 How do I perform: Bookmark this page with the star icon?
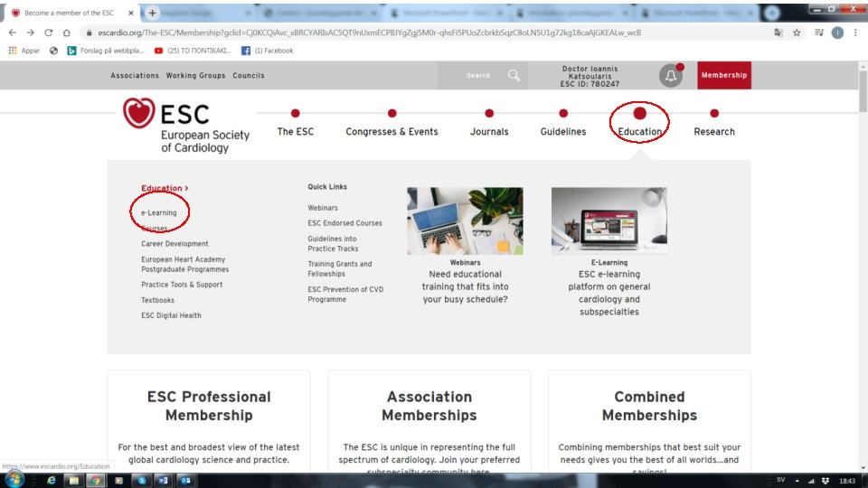click(797, 33)
